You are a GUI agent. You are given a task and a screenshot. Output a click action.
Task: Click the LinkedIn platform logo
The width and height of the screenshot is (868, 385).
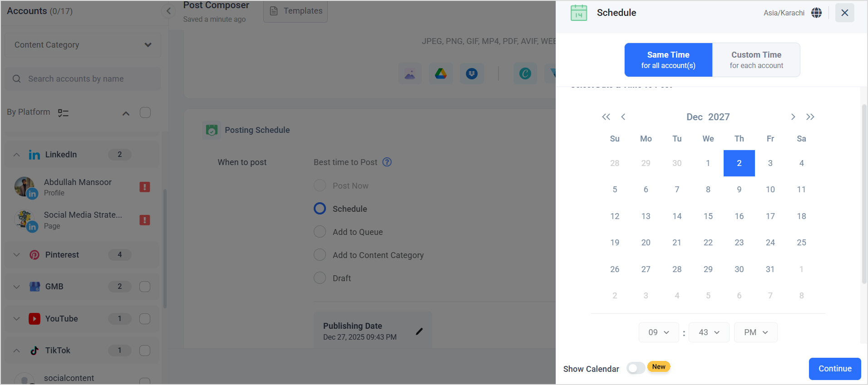(x=34, y=155)
